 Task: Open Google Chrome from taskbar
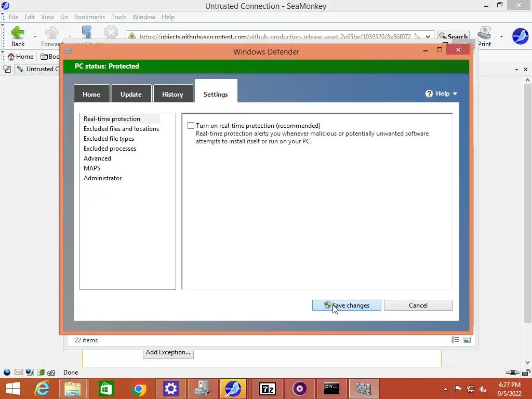point(138,389)
